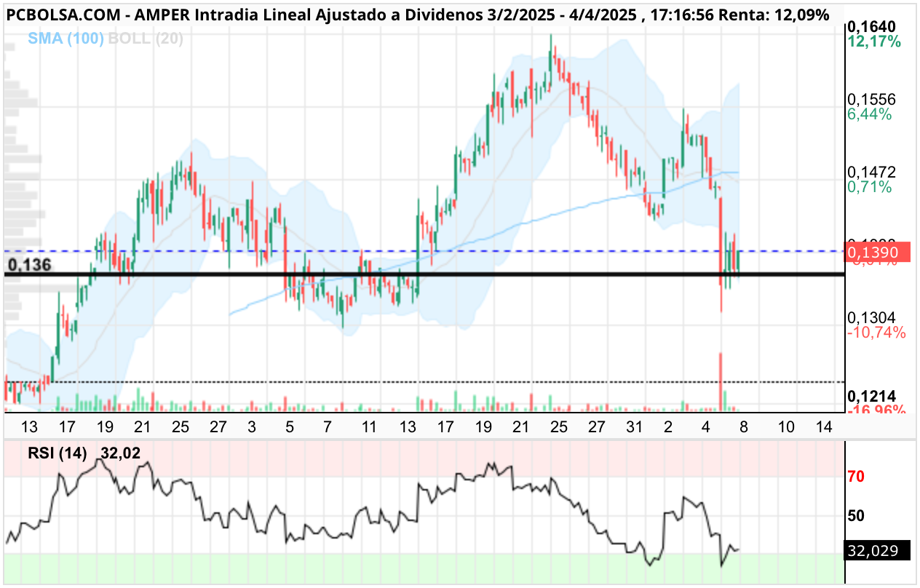Viewport: 920px width, 588px height.
Task: Click the 0,1556 price axis label
Action: pos(871,99)
